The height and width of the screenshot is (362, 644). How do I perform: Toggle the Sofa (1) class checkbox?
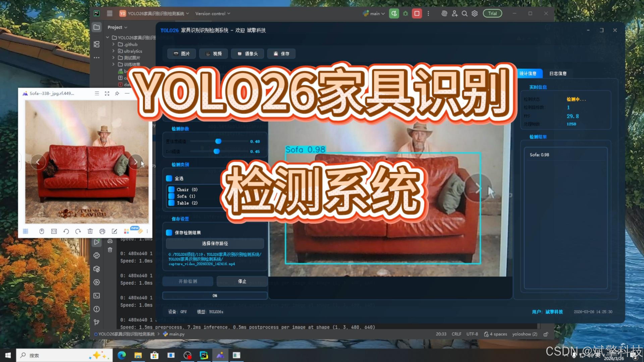click(171, 196)
